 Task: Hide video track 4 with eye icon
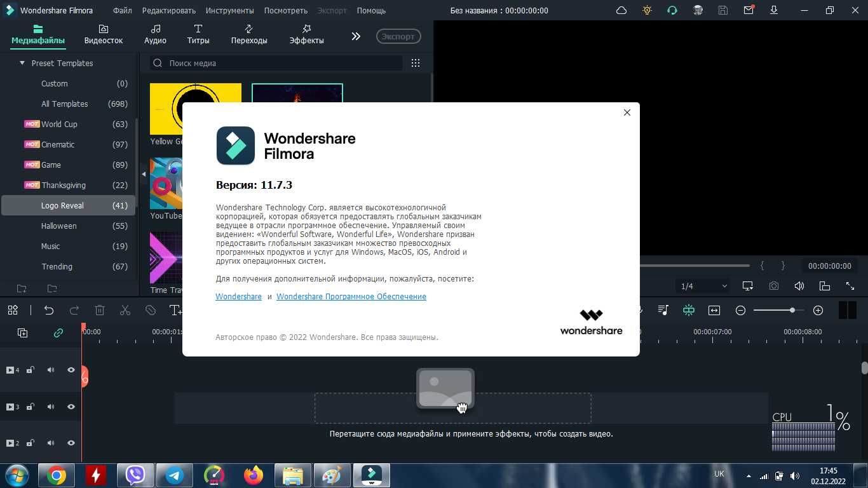click(71, 370)
